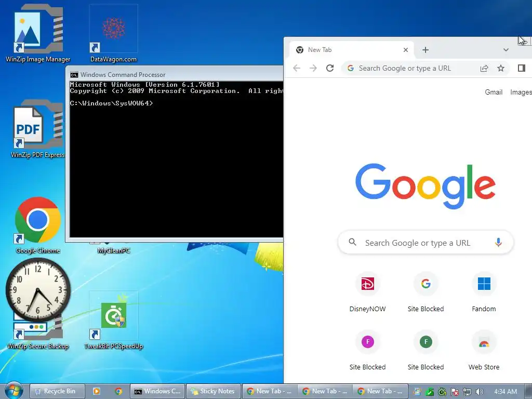Click the network tray icon
532x399 pixels.
[467, 392]
